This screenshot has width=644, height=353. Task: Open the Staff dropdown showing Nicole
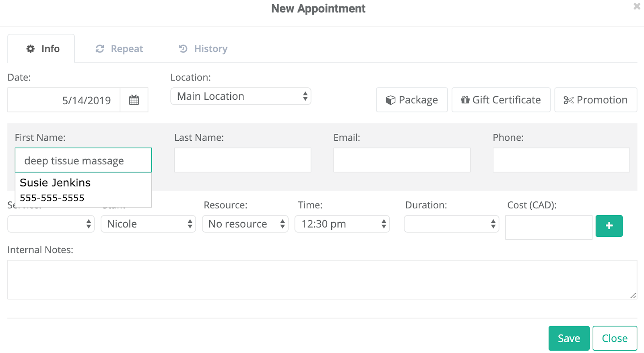[x=148, y=224]
